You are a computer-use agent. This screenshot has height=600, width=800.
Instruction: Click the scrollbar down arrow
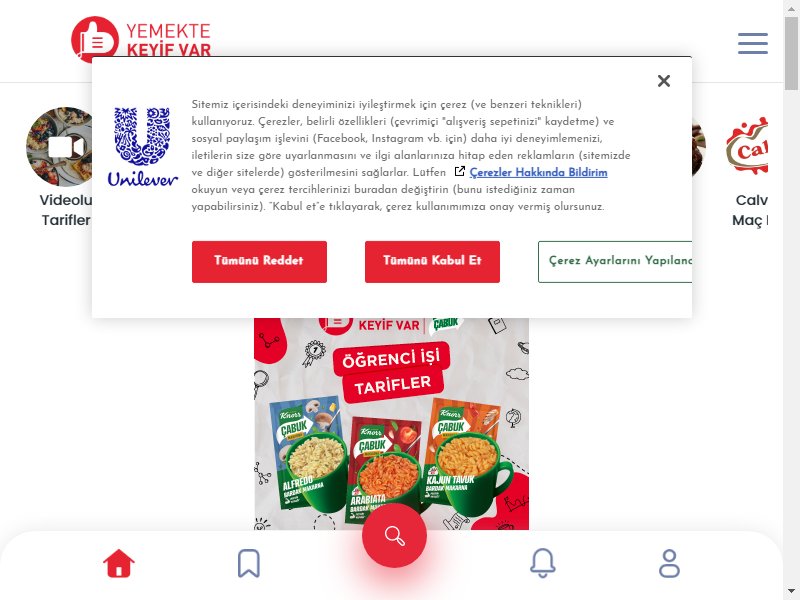pyautogui.click(x=792, y=591)
